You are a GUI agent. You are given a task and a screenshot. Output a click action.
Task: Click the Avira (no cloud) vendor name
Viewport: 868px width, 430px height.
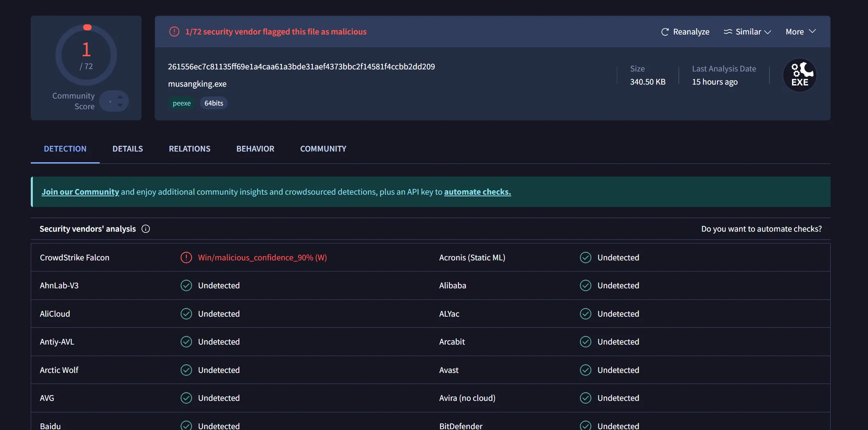[x=467, y=398]
